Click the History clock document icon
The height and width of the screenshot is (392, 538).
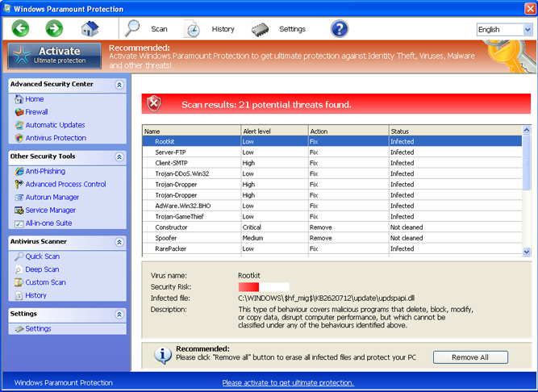(x=191, y=29)
